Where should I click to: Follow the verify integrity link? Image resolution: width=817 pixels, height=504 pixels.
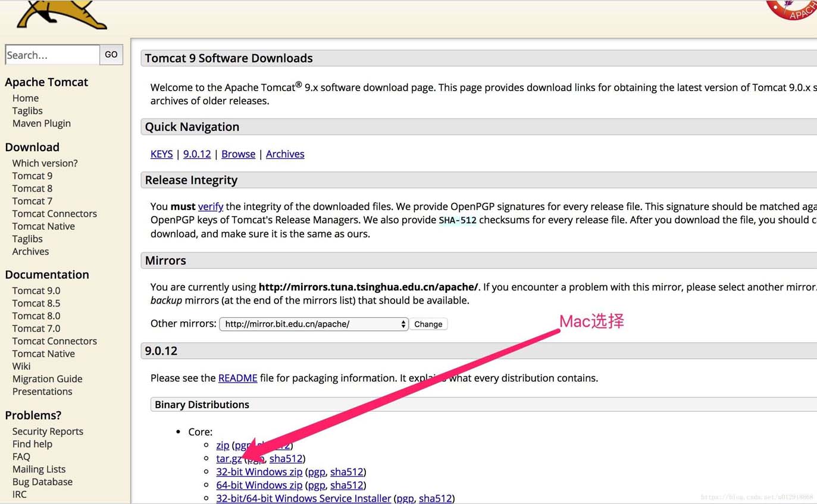pos(211,206)
